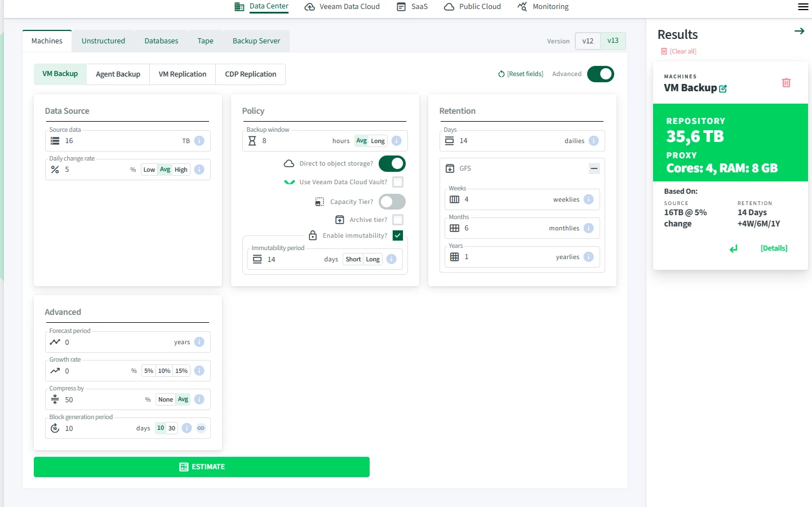The width and height of the screenshot is (812, 507).
Task: Click the ESTIMATE button
Action: click(x=202, y=467)
